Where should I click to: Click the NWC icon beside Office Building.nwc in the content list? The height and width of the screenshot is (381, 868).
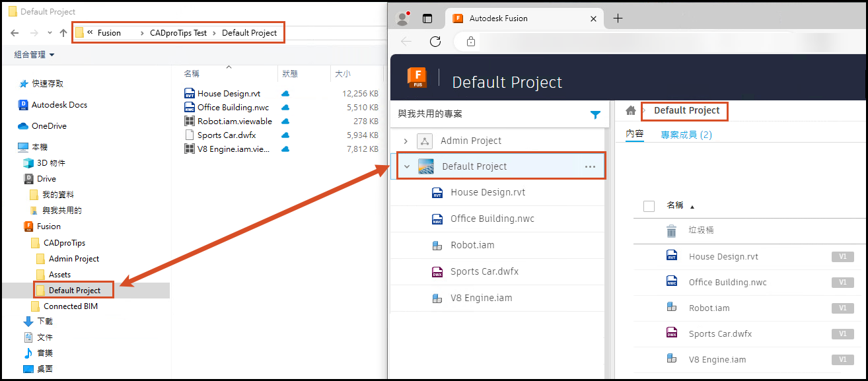pyautogui.click(x=672, y=282)
